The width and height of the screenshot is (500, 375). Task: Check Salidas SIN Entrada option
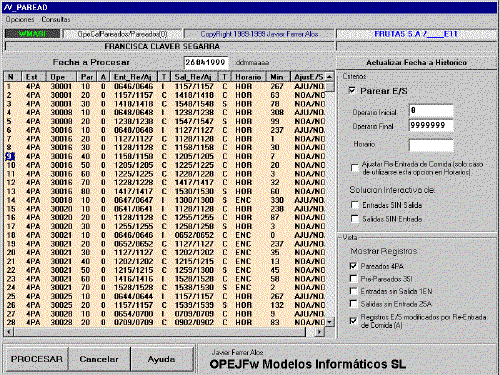[355, 219]
